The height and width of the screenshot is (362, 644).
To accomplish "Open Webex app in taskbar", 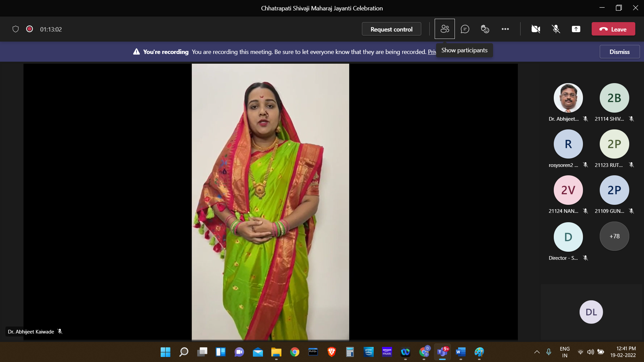I will (x=405, y=352).
